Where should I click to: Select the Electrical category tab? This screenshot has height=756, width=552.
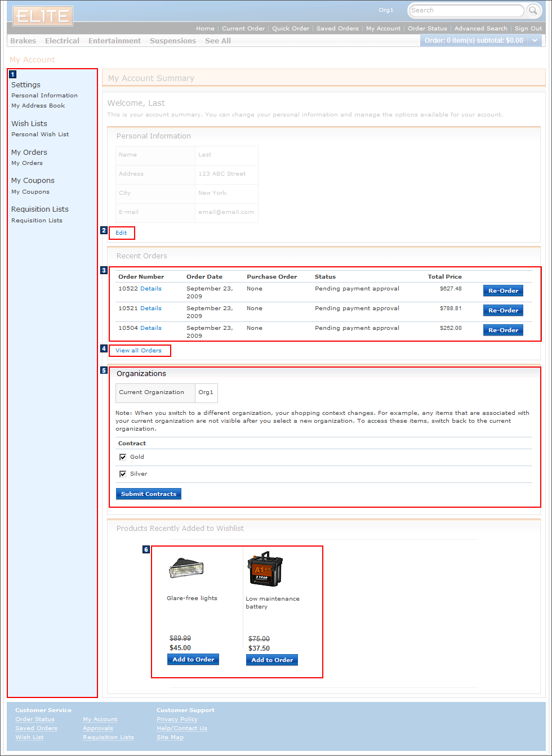point(62,41)
